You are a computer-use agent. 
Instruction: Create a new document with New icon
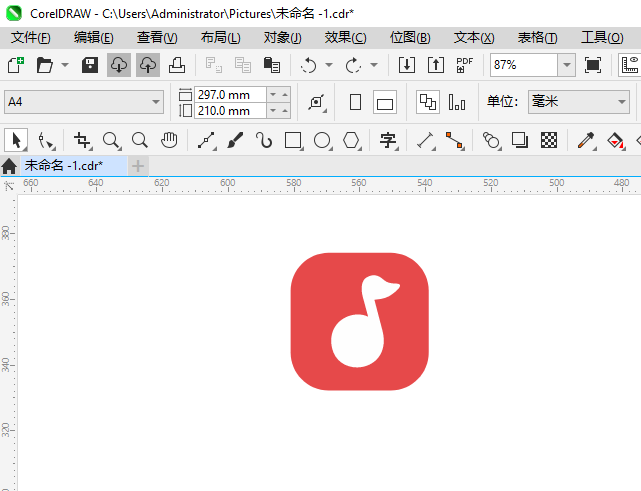pyautogui.click(x=16, y=65)
